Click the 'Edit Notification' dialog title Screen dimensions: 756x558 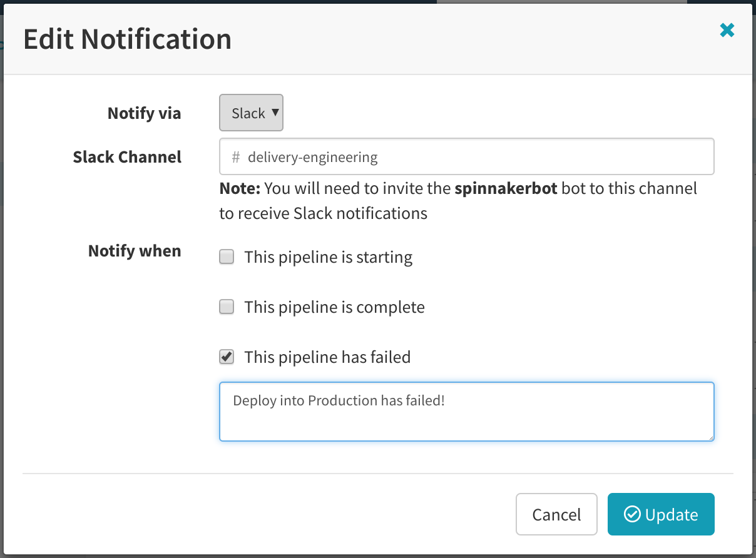tap(127, 39)
